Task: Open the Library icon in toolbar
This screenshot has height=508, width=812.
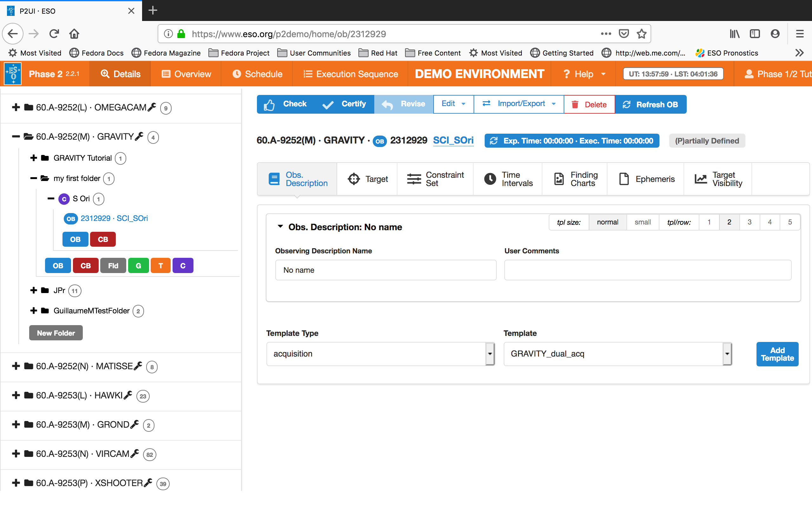Action: (x=735, y=34)
